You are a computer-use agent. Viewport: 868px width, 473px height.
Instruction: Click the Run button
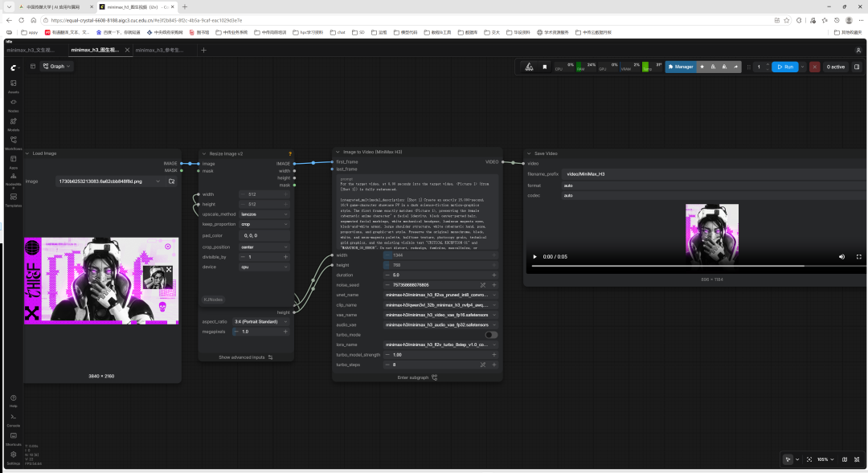(x=785, y=67)
